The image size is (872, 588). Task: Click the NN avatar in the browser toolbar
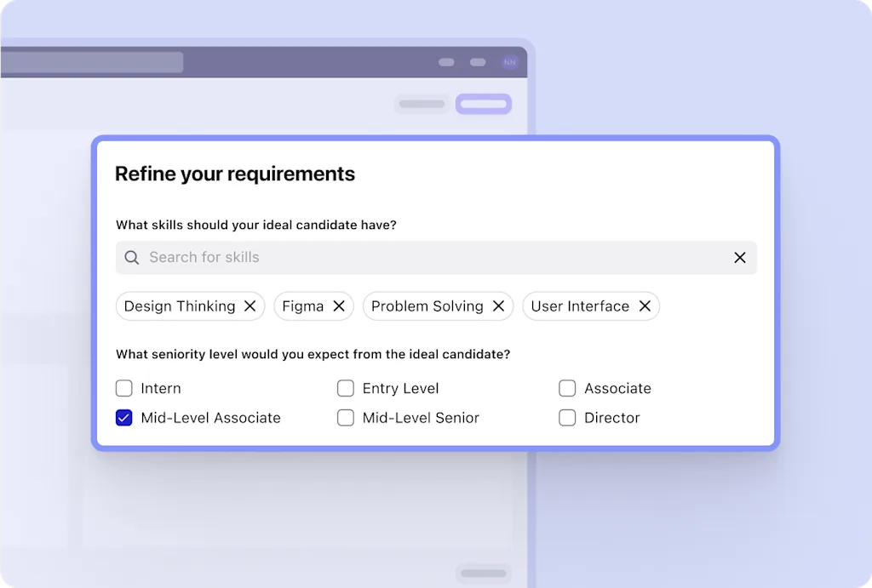coord(509,61)
